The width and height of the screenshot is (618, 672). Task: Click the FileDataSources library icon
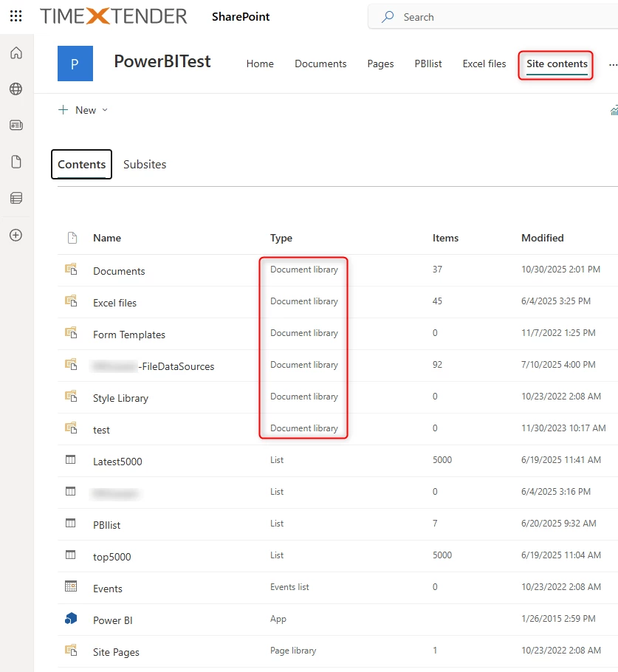(x=71, y=364)
